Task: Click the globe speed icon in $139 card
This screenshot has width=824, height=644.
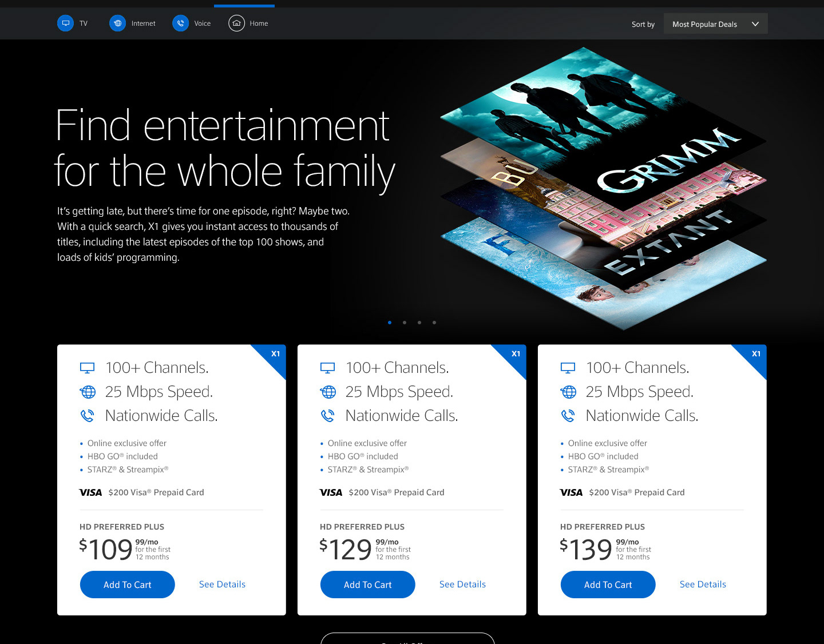Action: pos(568,392)
